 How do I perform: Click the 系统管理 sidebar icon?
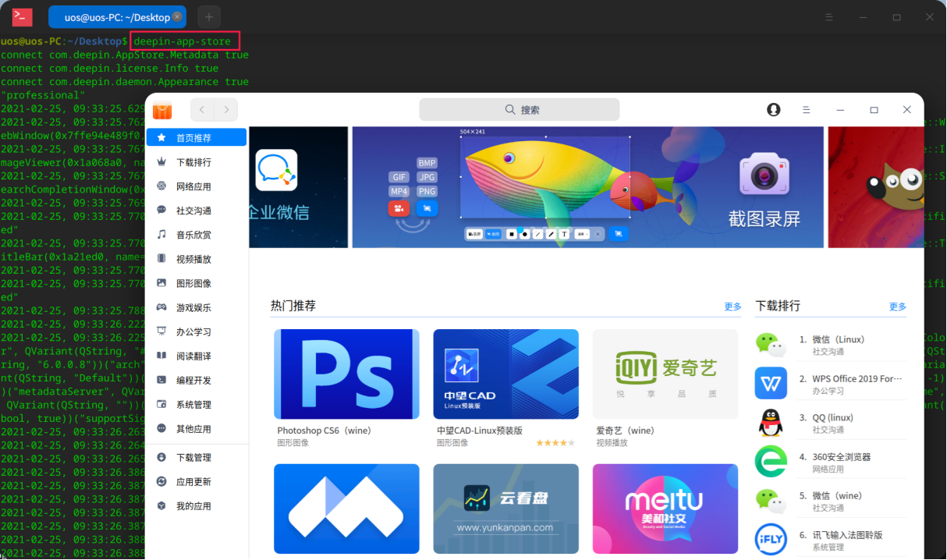coord(161,404)
